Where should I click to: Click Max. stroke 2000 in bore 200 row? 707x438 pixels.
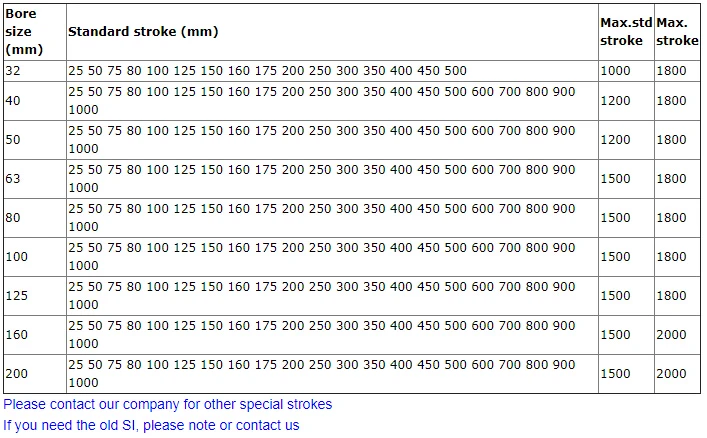click(677, 374)
